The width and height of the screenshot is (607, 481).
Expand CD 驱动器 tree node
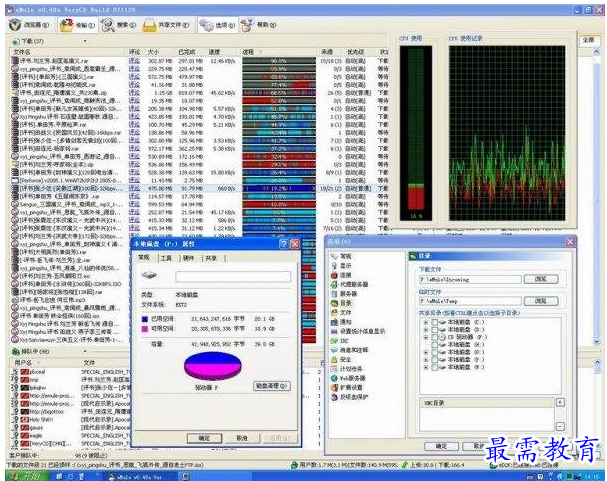coord(426,337)
